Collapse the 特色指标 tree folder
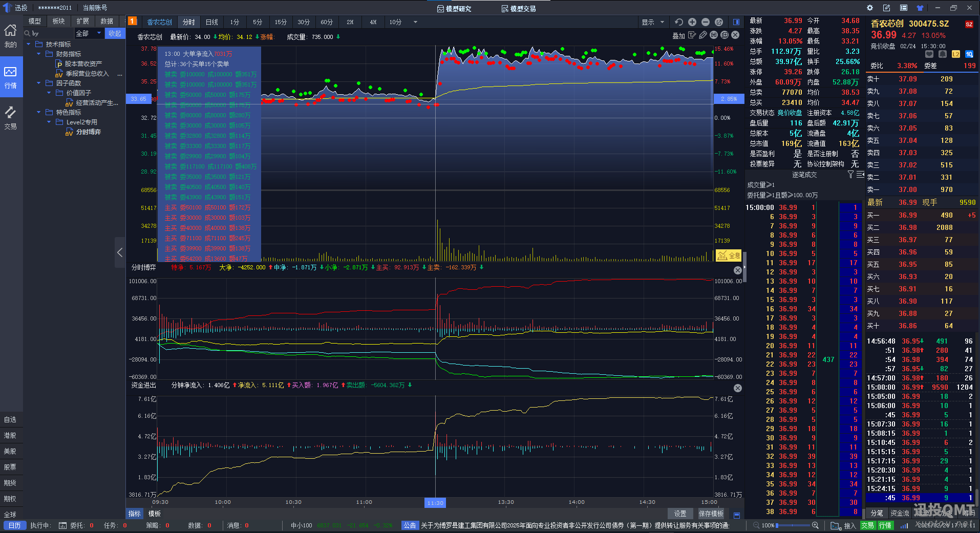 [38, 112]
